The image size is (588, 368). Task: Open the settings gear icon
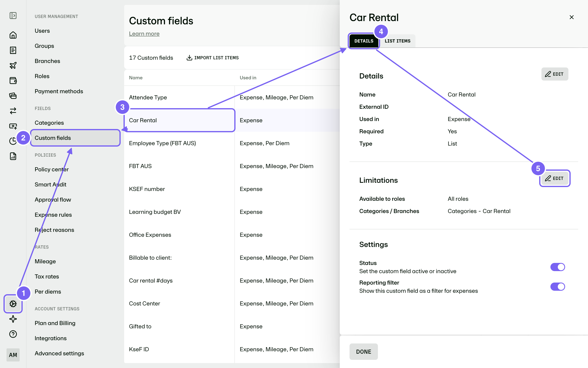pos(13,304)
